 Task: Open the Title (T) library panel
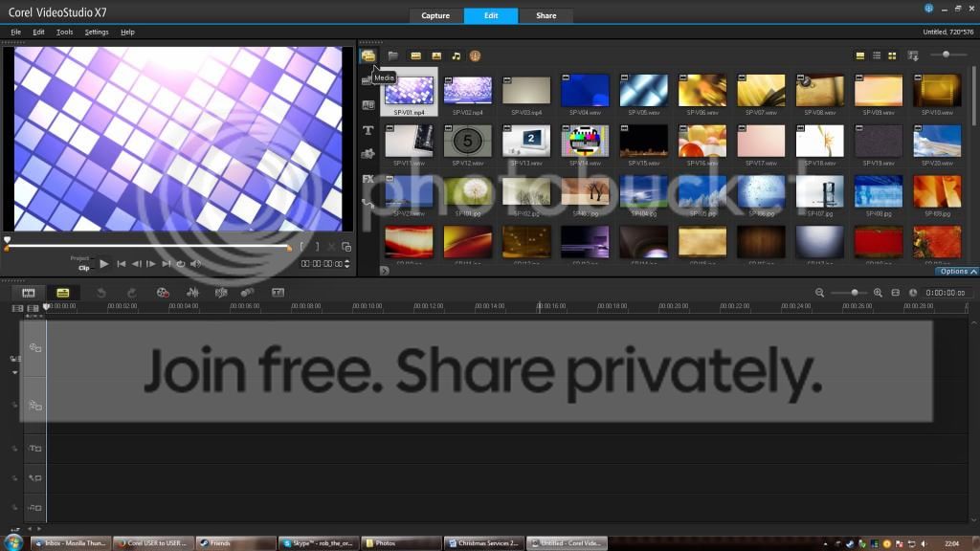click(368, 130)
